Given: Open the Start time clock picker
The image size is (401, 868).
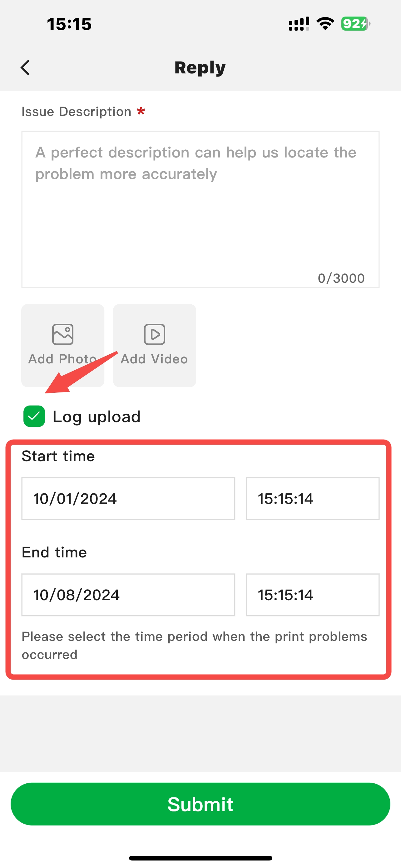Looking at the screenshot, I should (x=313, y=498).
